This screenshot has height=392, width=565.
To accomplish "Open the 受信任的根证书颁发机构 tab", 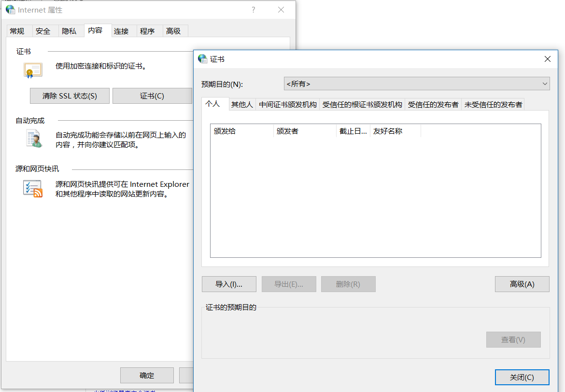I will pos(362,104).
